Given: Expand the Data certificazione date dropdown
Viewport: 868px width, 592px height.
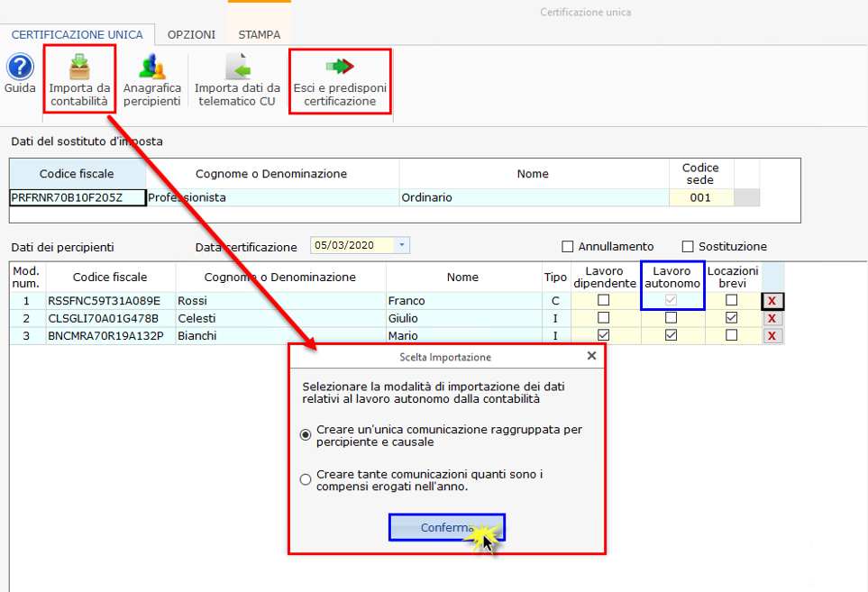Looking at the screenshot, I should point(402,245).
